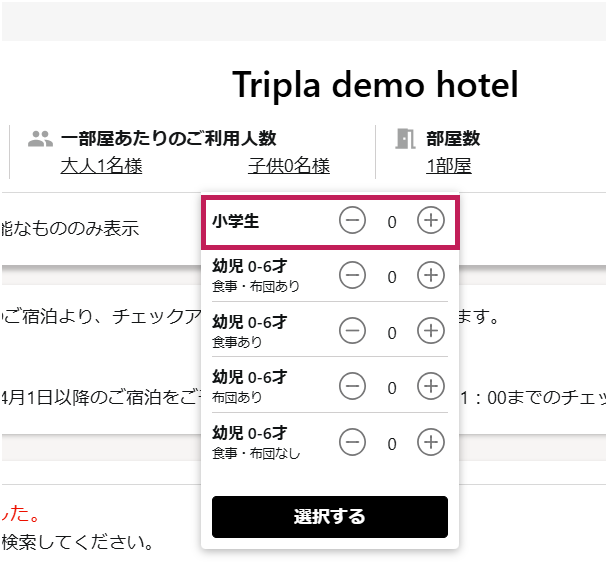Image resolution: width=608 pixels, height=565 pixels.
Task: Click the door icon beside 部屋数
Action: coord(405,139)
